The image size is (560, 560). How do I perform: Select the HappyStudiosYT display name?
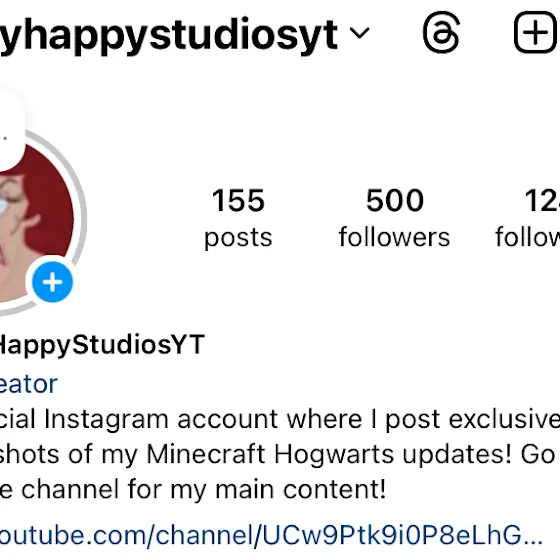click(102, 345)
